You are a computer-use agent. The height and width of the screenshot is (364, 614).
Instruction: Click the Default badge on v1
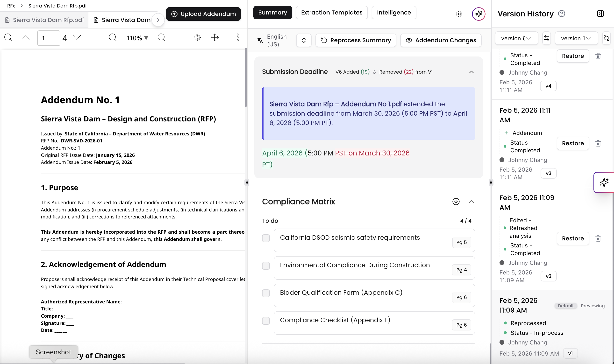[x=566, y=306]
